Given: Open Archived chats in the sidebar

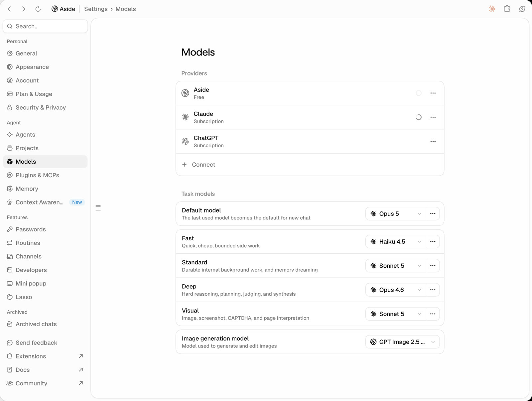Looking at the screenshot, I should point(45,324).
